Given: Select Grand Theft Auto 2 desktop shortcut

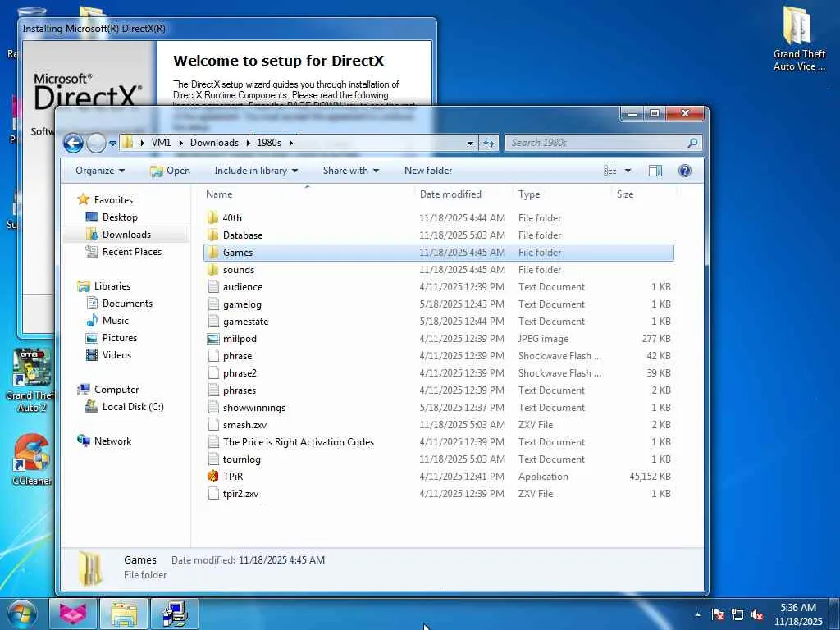Looking at the screenshot, I should click(31, 381).
